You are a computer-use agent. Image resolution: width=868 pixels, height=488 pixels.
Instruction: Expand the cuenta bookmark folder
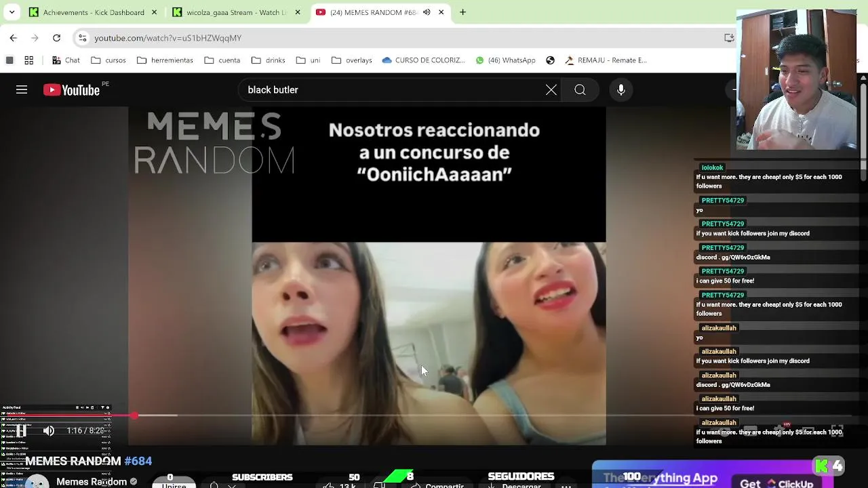[x=222, y=60]
